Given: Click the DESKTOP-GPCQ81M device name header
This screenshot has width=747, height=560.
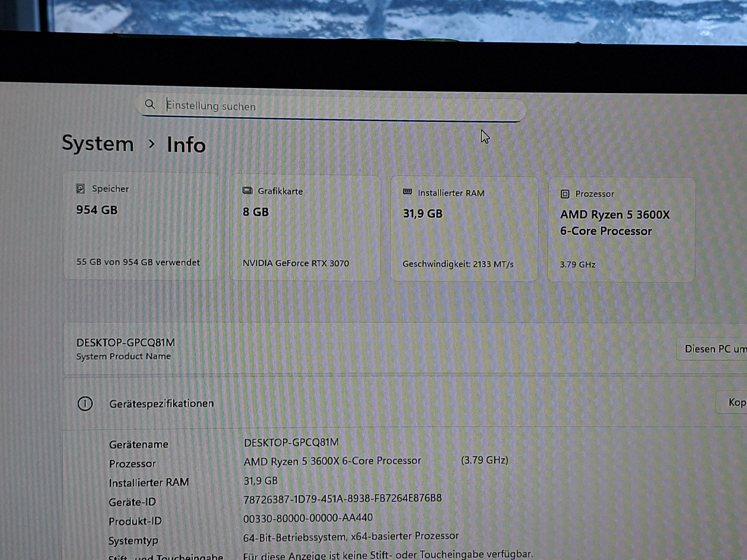Looking at the screenshot, I should click(125, 343).
